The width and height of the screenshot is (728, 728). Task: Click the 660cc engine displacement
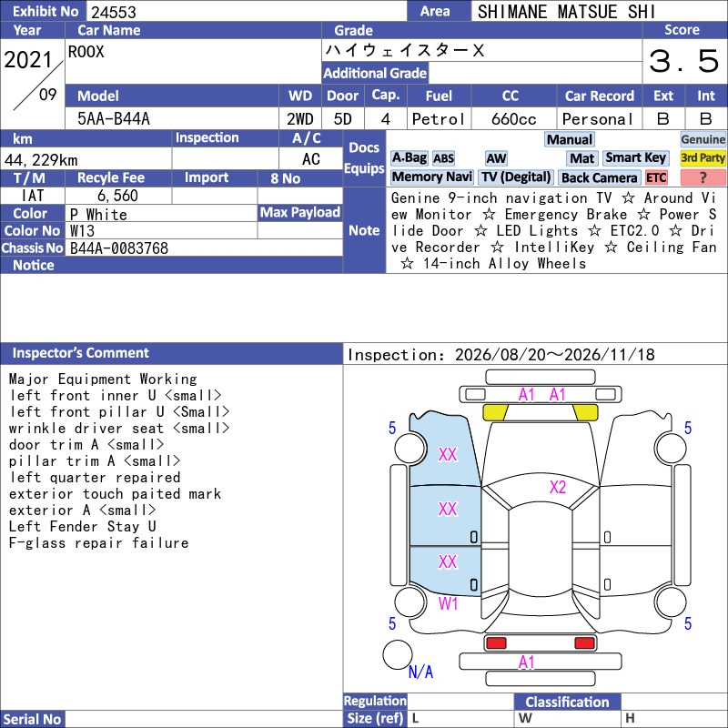point(514,119)
